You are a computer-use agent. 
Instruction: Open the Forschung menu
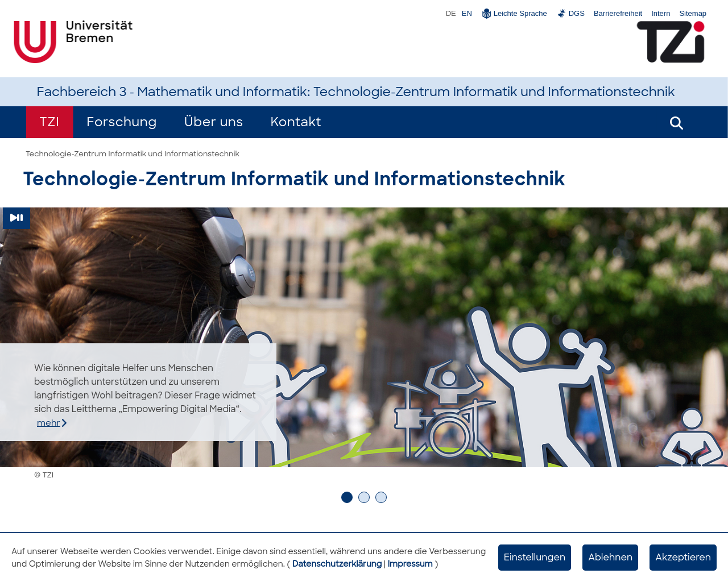click(122, 122)
